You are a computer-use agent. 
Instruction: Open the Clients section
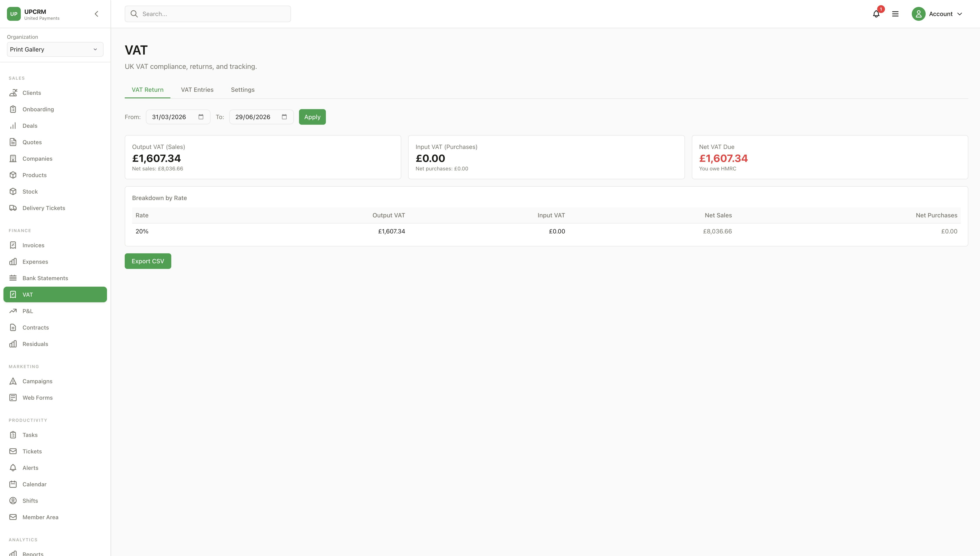31,93
